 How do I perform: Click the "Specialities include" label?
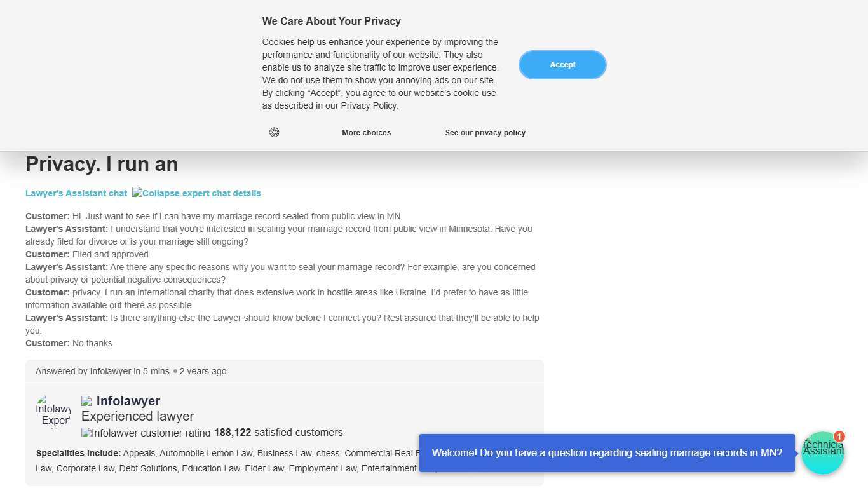point(78,453)
